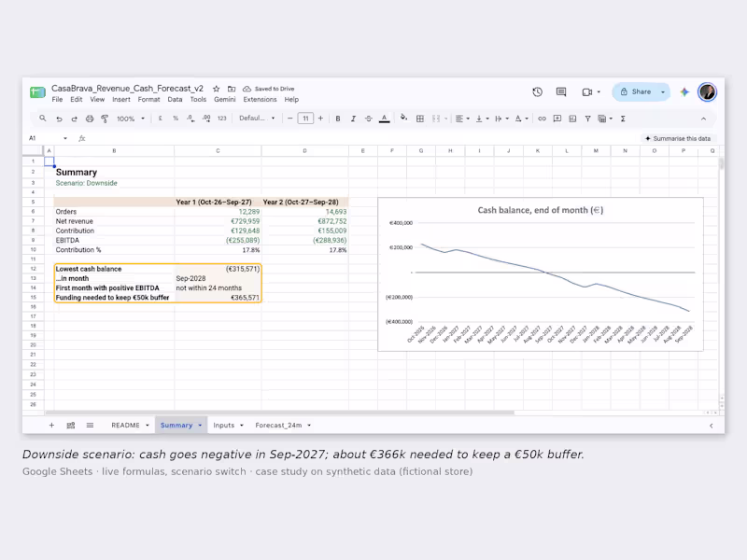Click the move to folder icon
The height and width of the screenshot is (560, 747).
pos(232,89)
